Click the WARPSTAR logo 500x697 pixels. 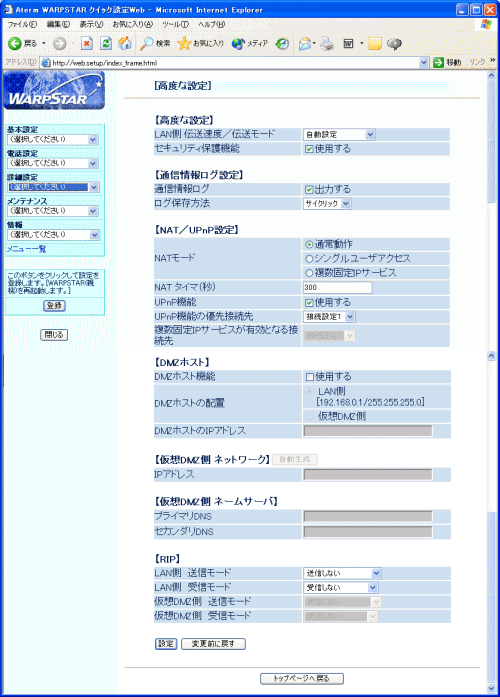tap(54, 91)
